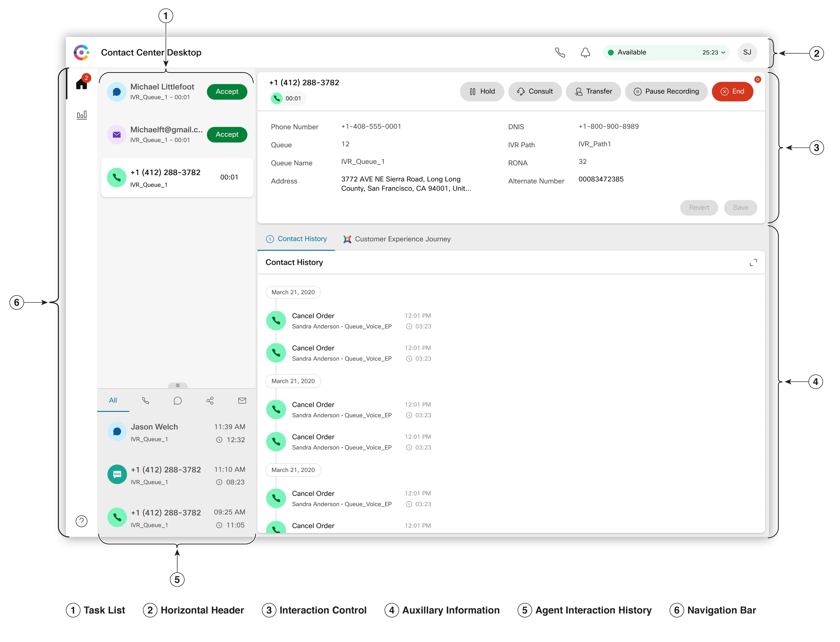Viewport: 840px width, 642px height.
Task: Open notifications via the bell icon
Action: (585, 52)
